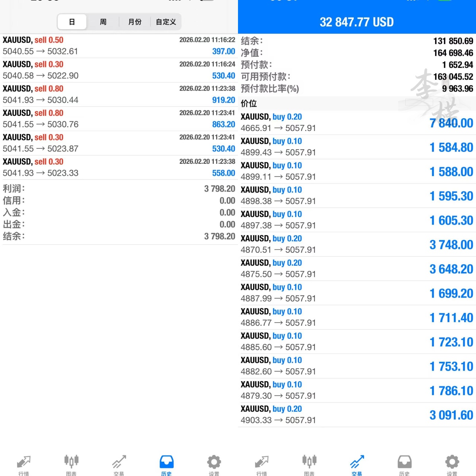Switch to the 日 daily history tab
The image size is (476, 476).
72,22
